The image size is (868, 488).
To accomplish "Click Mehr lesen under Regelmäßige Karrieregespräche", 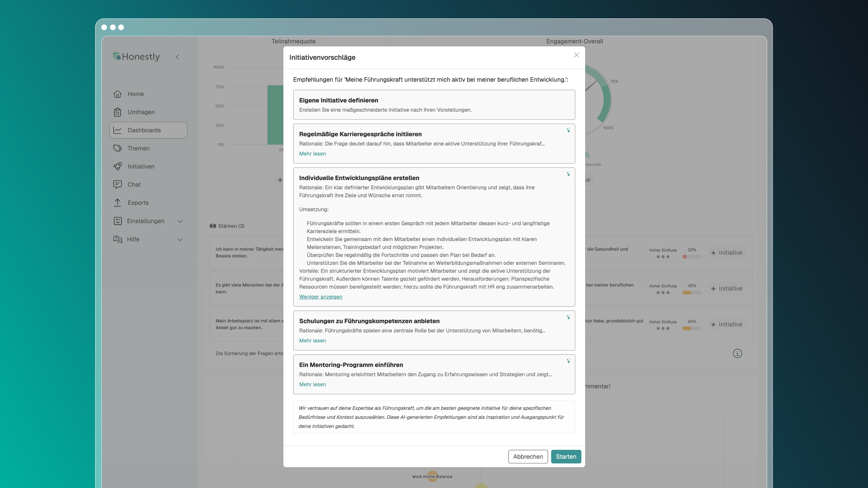I will [312, 154].
